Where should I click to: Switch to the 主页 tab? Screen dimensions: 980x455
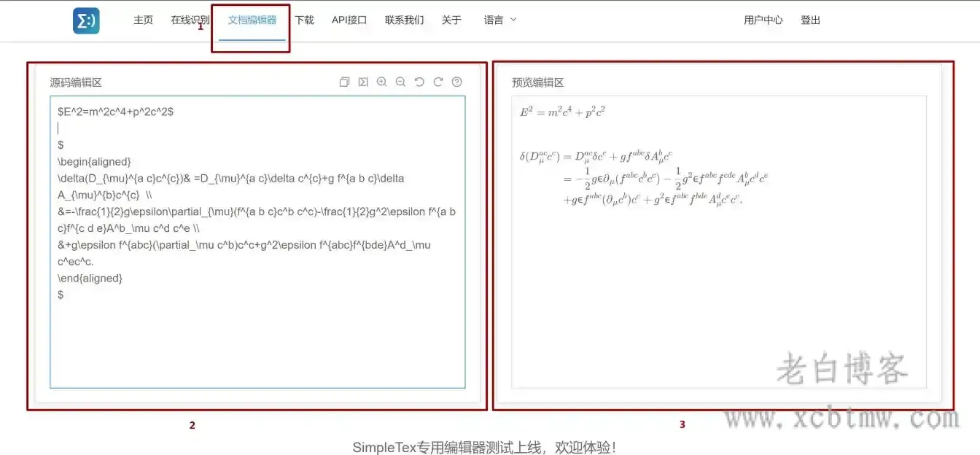[x=143, y=20]
